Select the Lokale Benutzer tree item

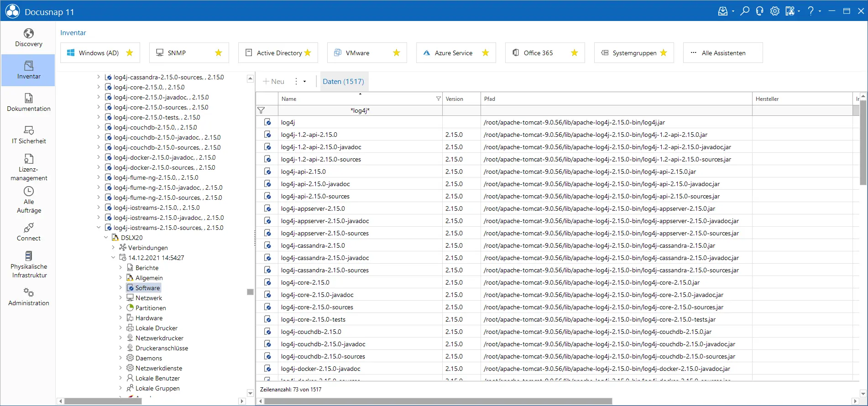point(153,378)
